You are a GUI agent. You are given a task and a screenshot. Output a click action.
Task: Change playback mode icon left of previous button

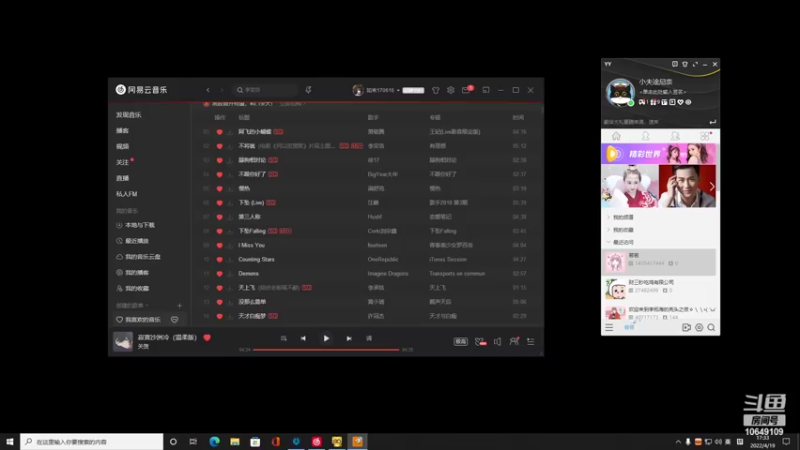(284, 338)
